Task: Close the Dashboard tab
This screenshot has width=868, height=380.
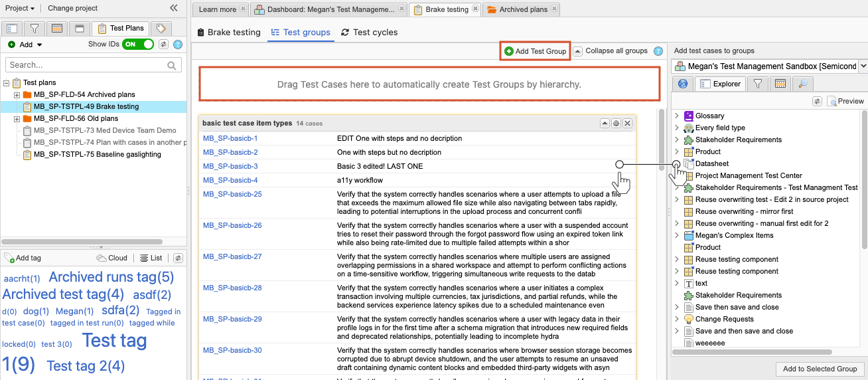Action: tap(400, 9)
